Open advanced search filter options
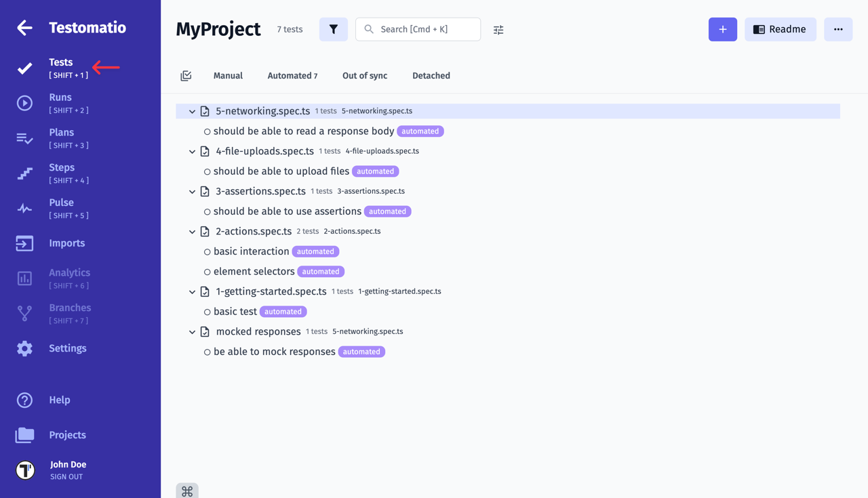This screenshot has width=868, height=498. tap(498, 29)
